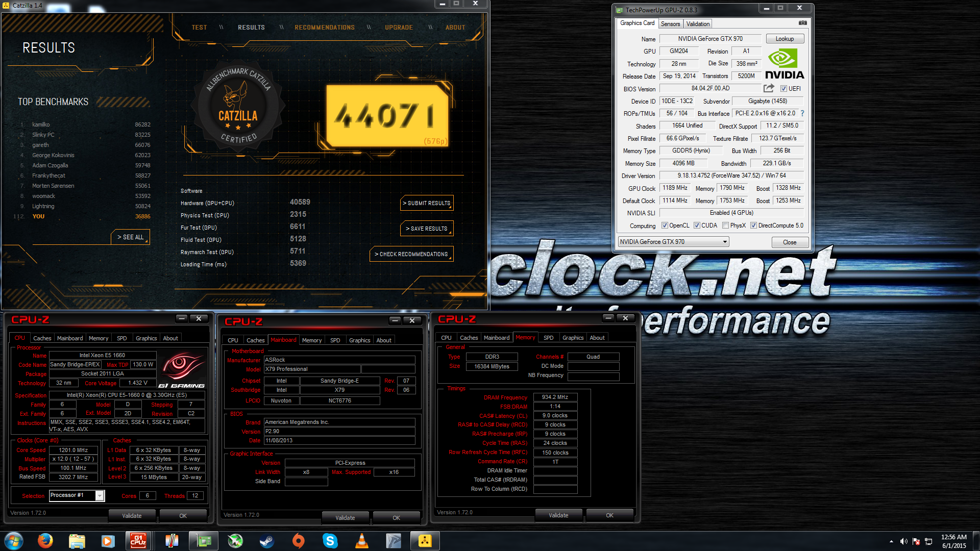The width and height of the screenshot is (980, 551).
Task: Click the Show Desktop strip on taskbar
Action: coord(976,541)
